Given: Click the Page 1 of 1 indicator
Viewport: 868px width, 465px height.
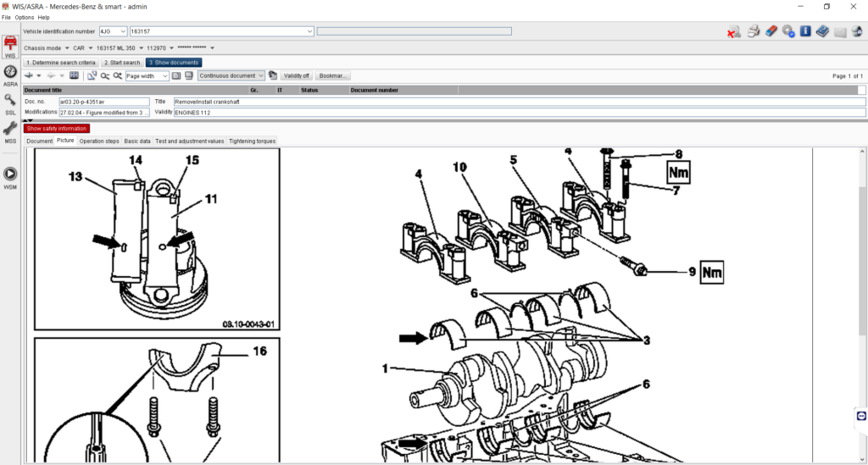Looking at the screenshot, I should (x=848, y=75).
